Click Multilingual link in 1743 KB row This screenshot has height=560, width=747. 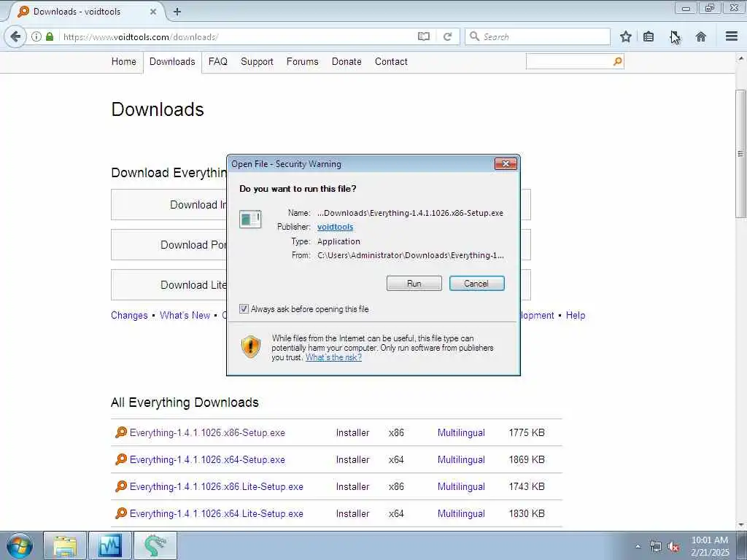(x=461, y=486)
